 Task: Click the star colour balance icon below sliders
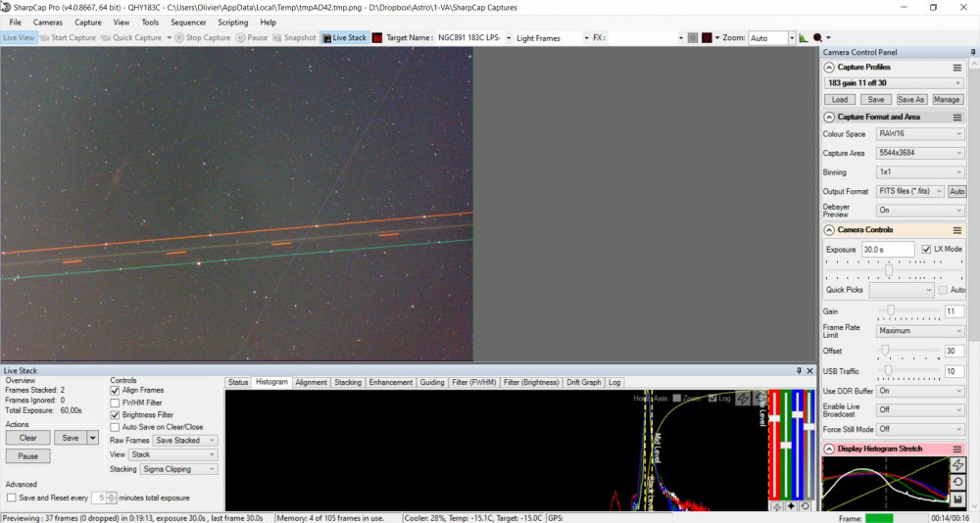coord(791,506)
